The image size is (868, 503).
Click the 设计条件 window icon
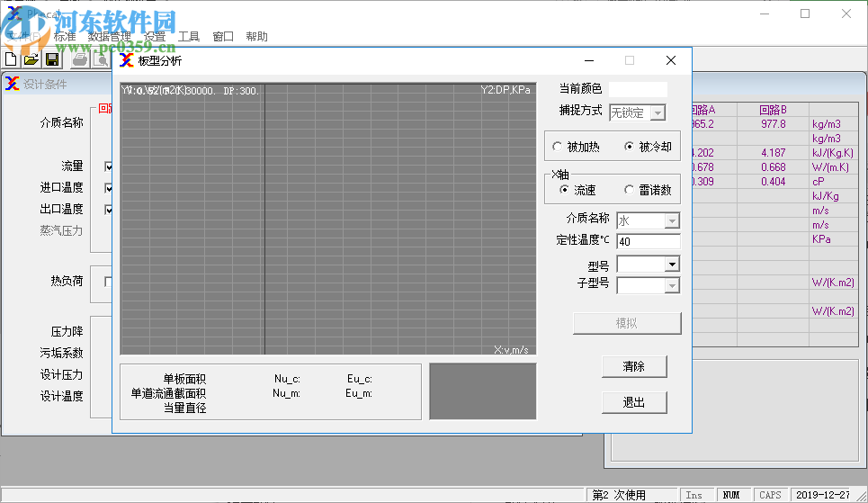[x=13, y=84]
